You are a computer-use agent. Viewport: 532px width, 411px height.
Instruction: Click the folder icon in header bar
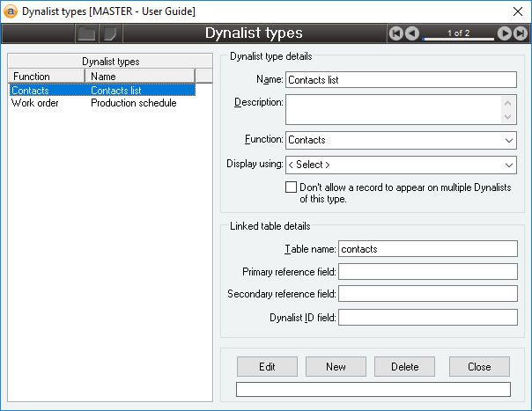(86, 33)
